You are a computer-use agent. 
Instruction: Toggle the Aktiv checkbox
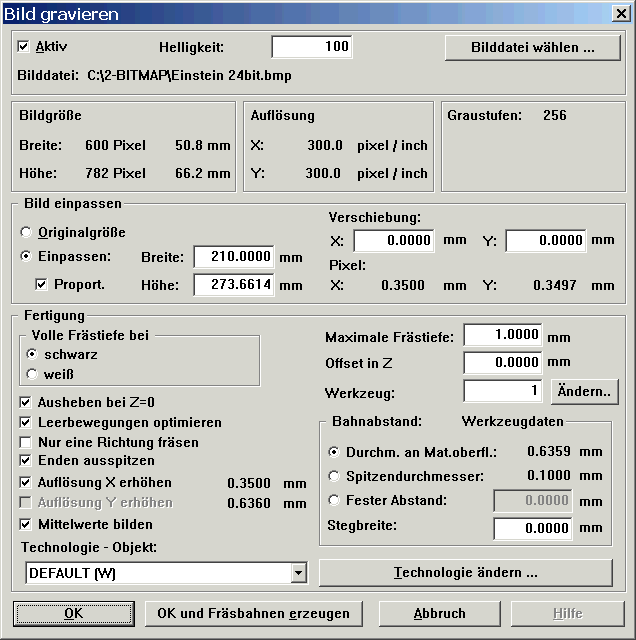(25, 47)
